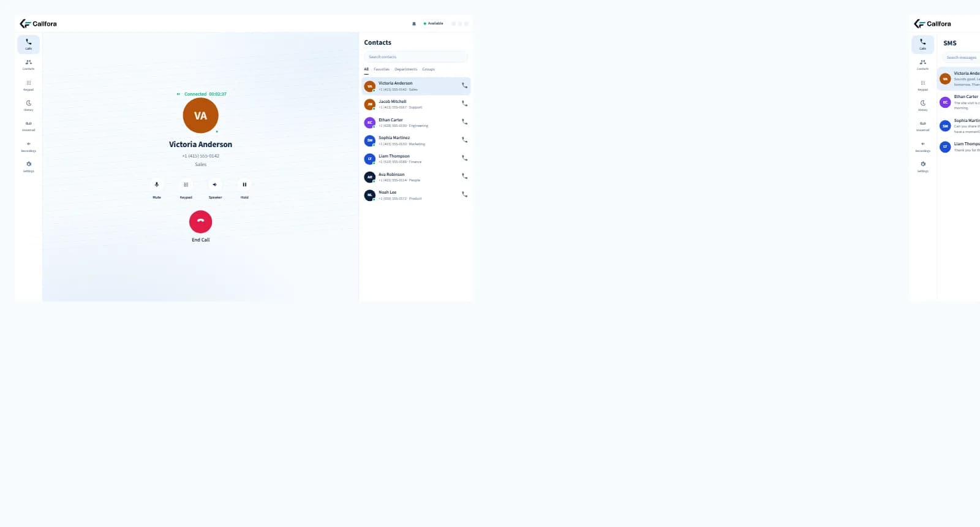Mute the microphone on the active call
Screen dimensions: 980x527
coord(157,184)
